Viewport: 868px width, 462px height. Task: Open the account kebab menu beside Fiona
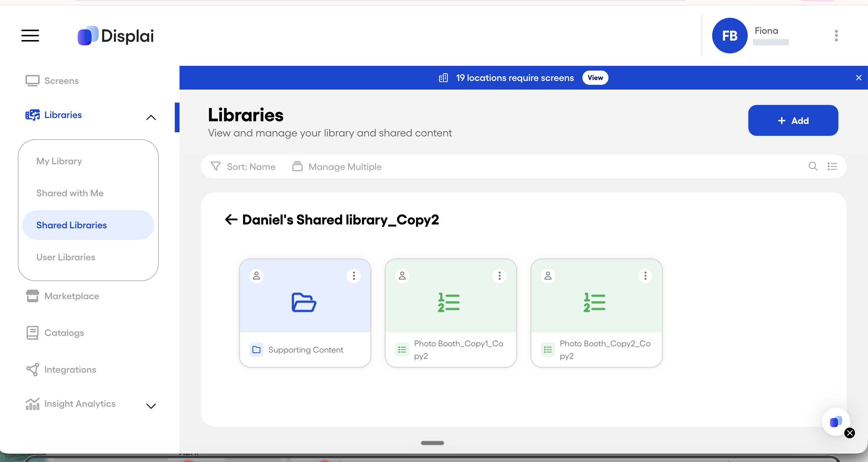[x=836, y=35]
